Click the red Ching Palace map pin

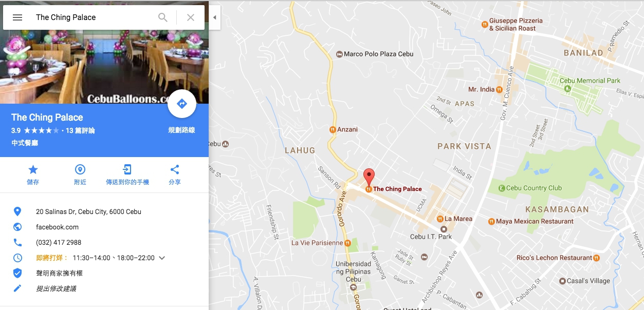pos(369,177)
